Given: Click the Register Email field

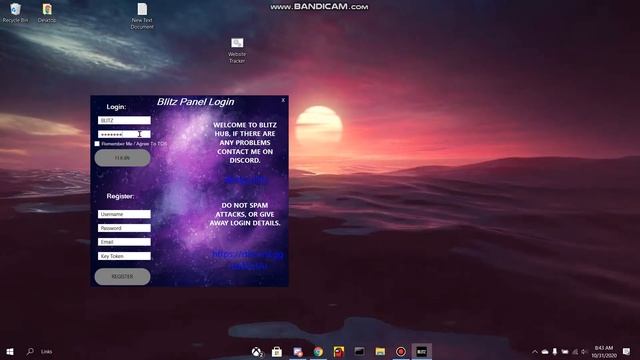Looking at the screenshot, I should (124, 242).
